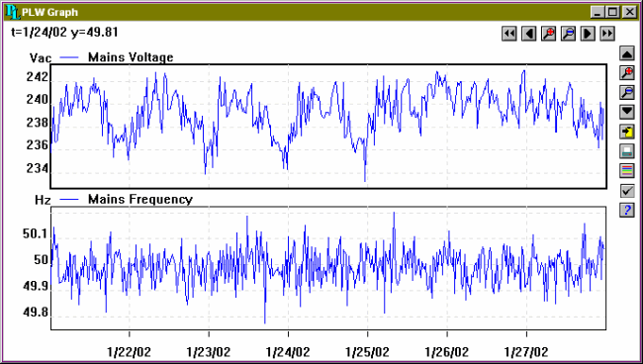Click the 238 voltage axis value

point(37,122)
